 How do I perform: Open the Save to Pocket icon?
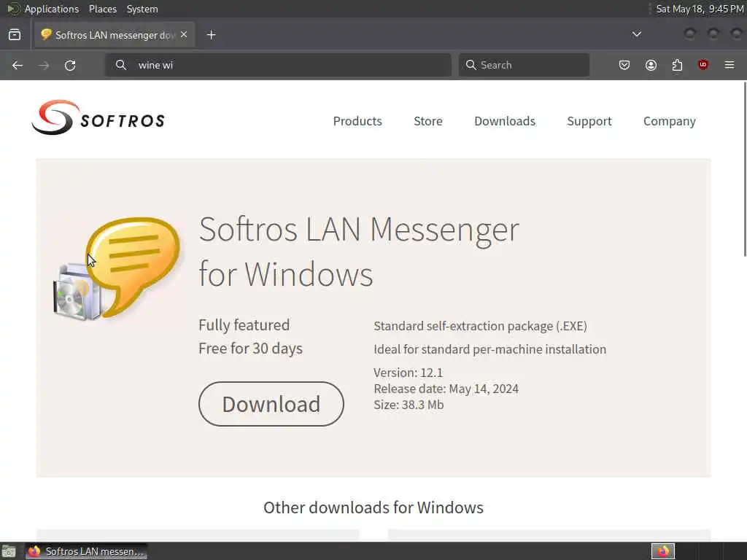coord(624,65)
